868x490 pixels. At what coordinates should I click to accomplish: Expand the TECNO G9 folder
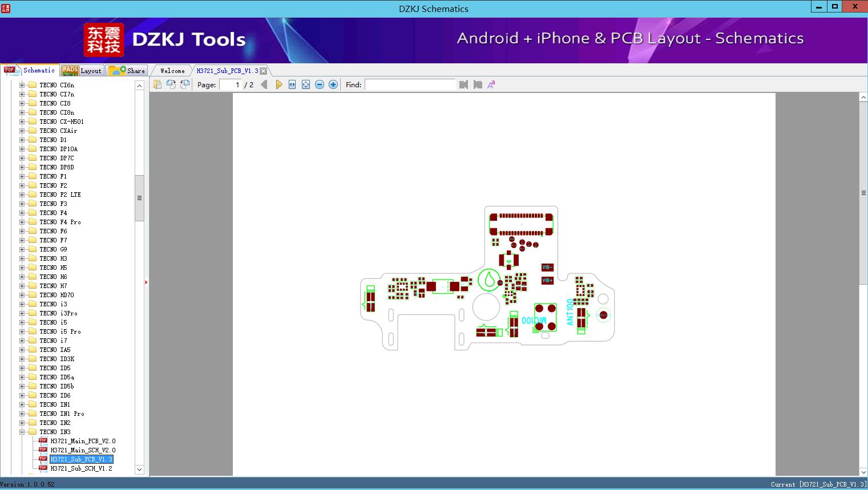click(22, 249)
